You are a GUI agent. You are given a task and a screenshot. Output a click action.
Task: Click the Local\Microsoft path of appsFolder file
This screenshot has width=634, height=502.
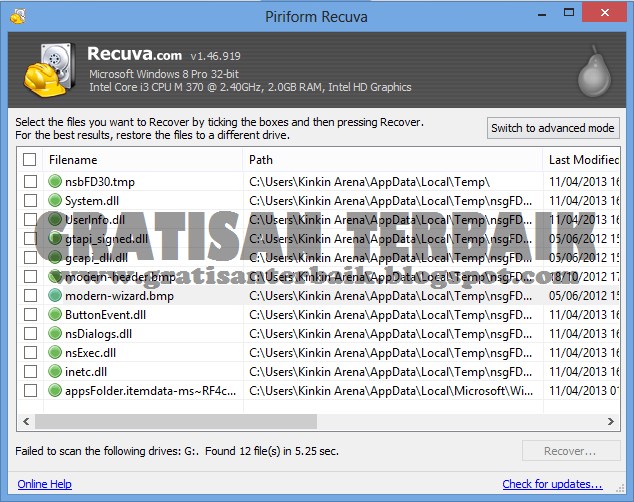(391, 391)
